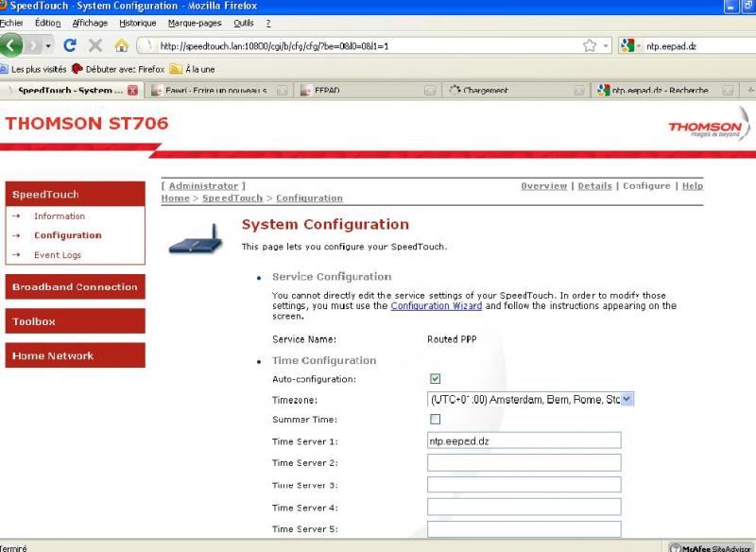Click Configuration in the breadcrumb
Image resolution: width=756 pixels, height=552 pixels.
(x=309, y=198)
